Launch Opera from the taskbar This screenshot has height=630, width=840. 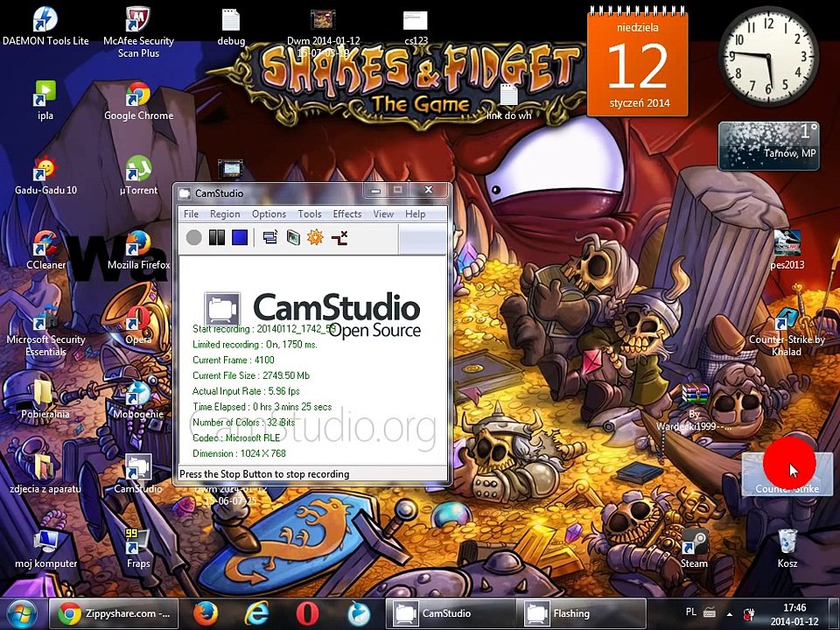(x=308, y=614)
